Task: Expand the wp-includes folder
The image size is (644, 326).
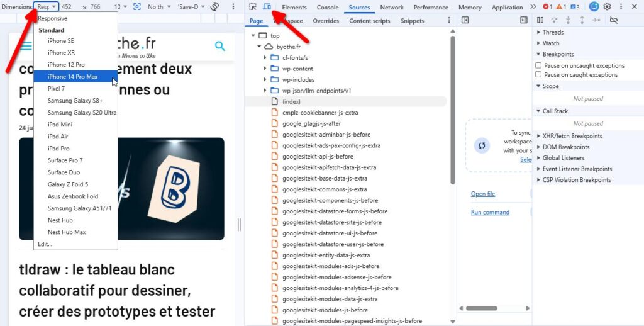Action: coord(265,80)
